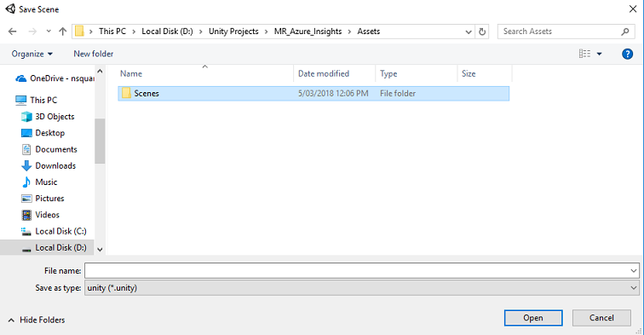The image size is (644, 335).
Task: Open Pictures in the sidebar
Action: coord(43,199)
